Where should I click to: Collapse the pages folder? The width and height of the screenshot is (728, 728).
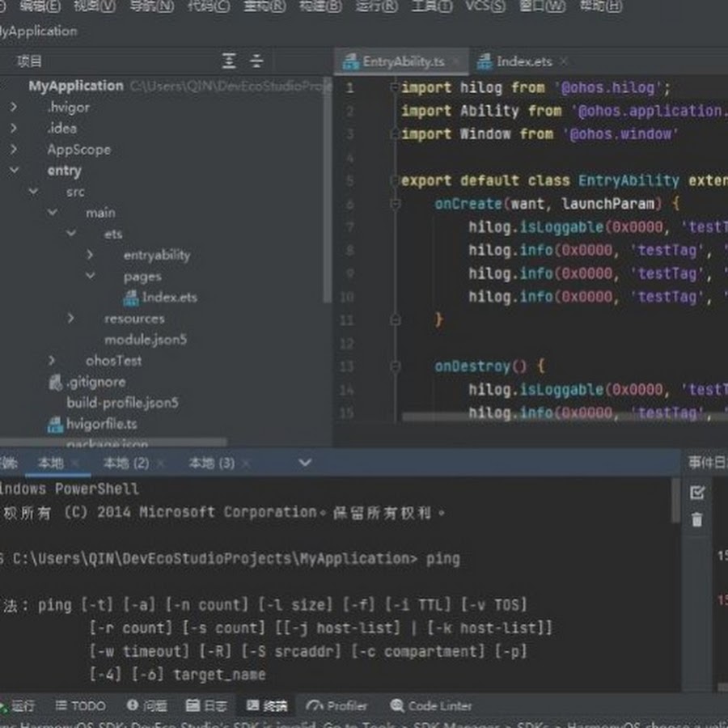(90, 276)
